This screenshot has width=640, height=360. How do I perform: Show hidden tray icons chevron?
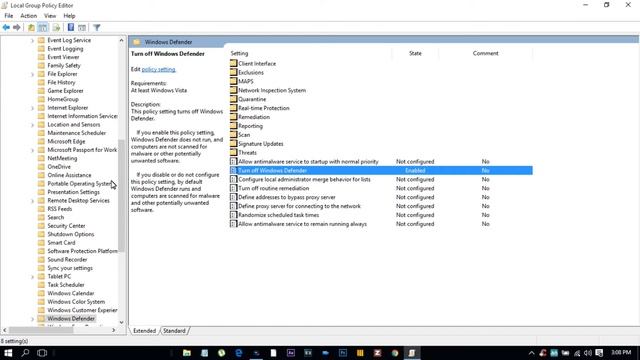click(x=531, y=353)
